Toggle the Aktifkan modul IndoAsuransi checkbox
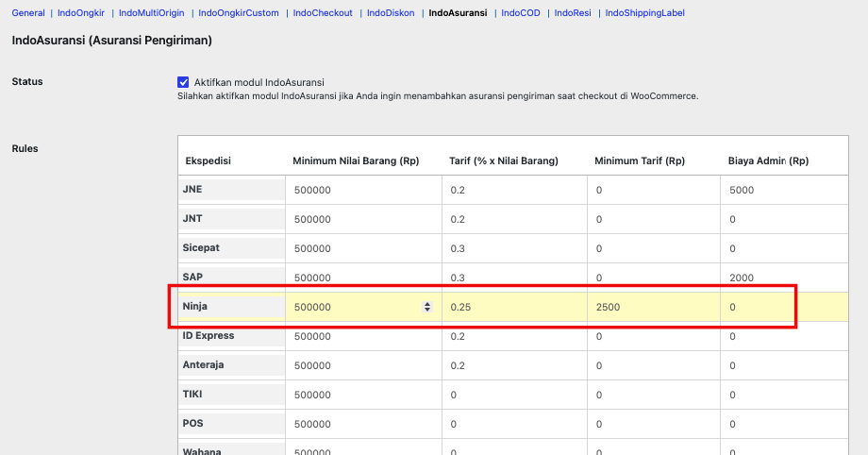The width and height of the screenshot is (868, 455). click(x=183, y=82)
